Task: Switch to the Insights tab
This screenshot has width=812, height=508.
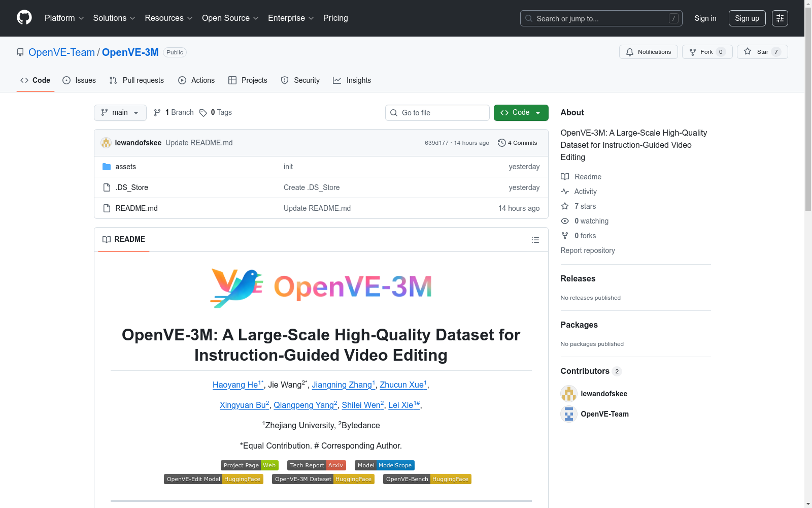Action: [352, 80]
